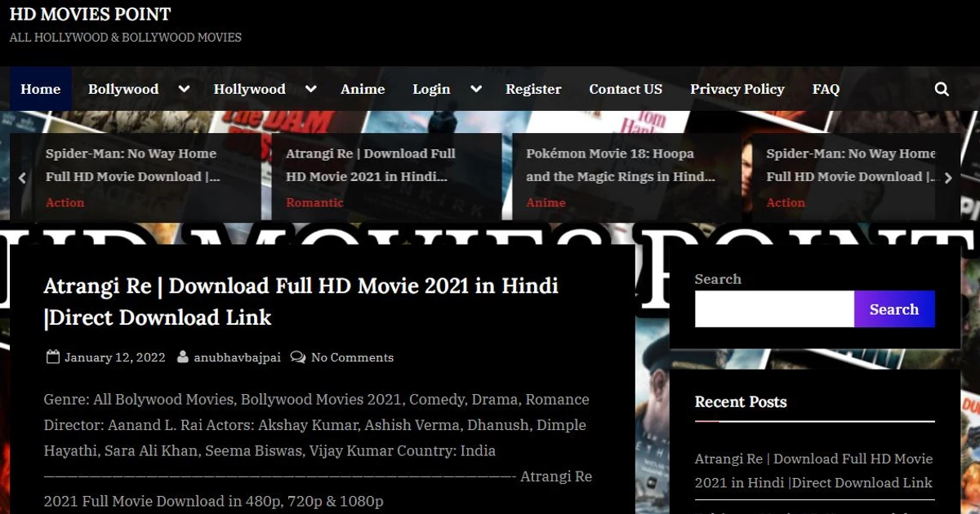Open the search icon in navigation bar

click(x=942, y=89)
